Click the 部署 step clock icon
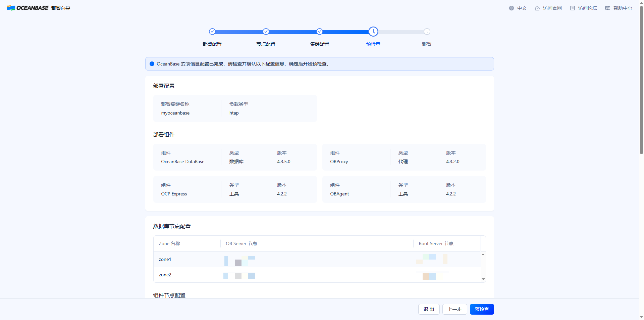644x320 pixels. click(427, 32)
